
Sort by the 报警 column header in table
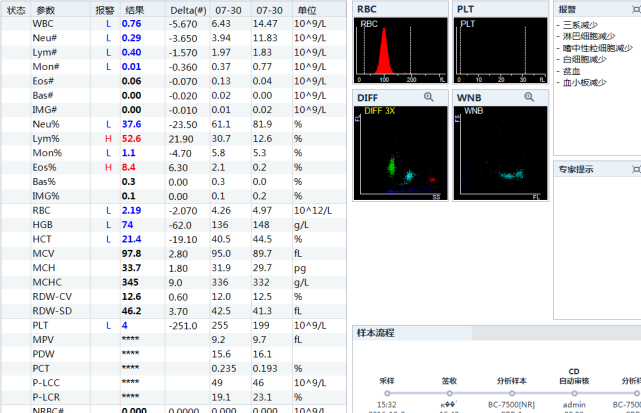point(105,10)
